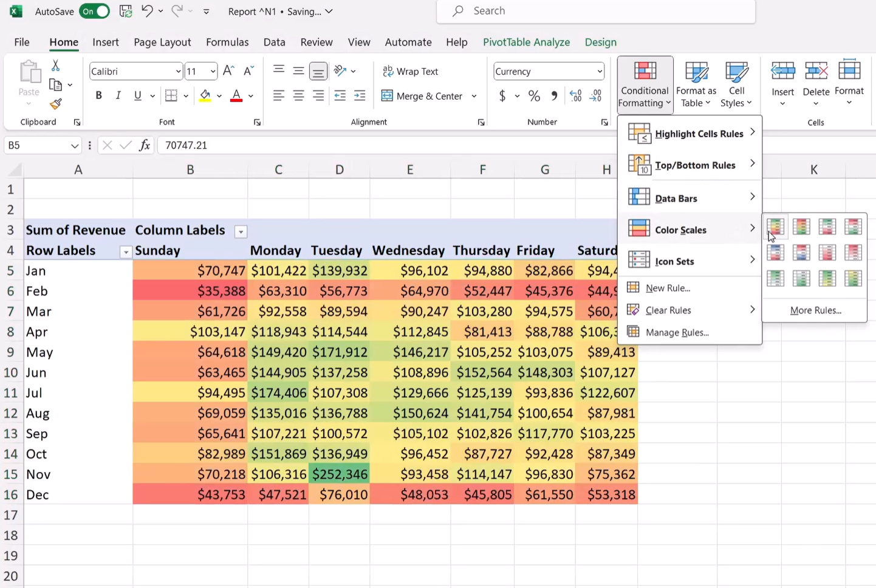Open the Clear Rules submenu

(690, 310)
